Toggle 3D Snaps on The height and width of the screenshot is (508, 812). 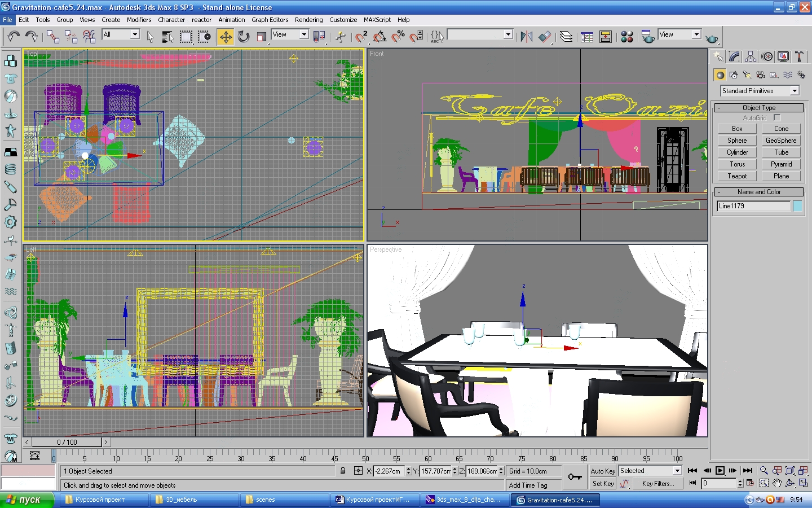[361, 37]
